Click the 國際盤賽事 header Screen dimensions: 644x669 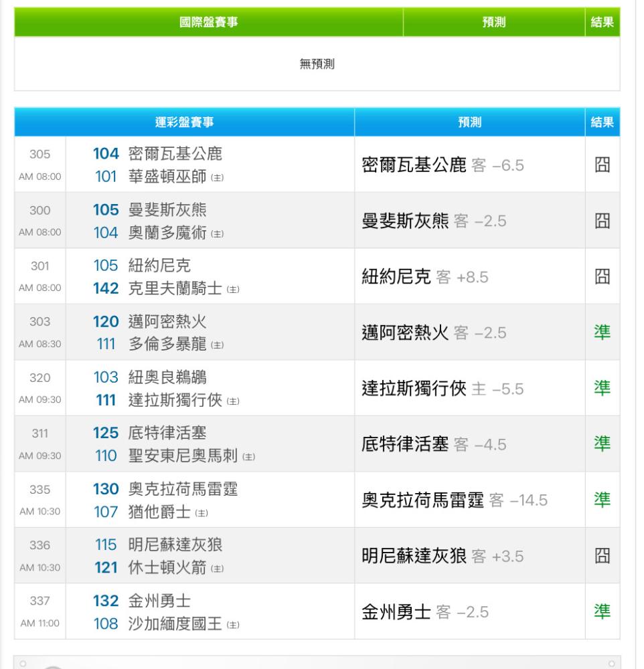tap(208, 22)
